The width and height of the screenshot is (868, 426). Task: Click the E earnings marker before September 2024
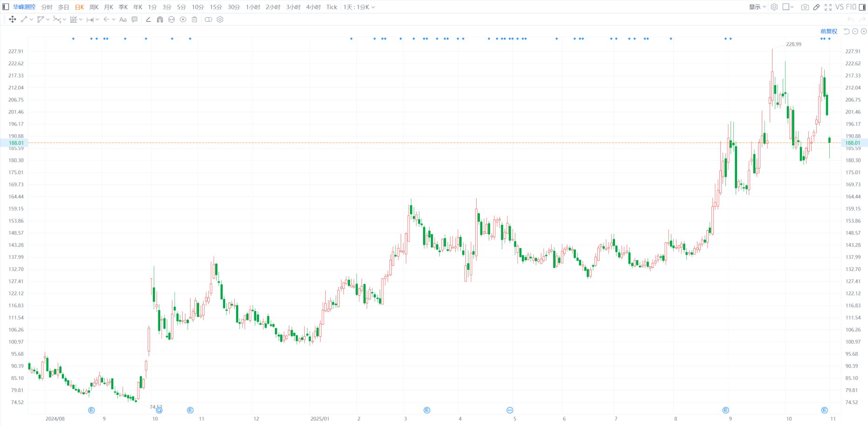point(91,410)
